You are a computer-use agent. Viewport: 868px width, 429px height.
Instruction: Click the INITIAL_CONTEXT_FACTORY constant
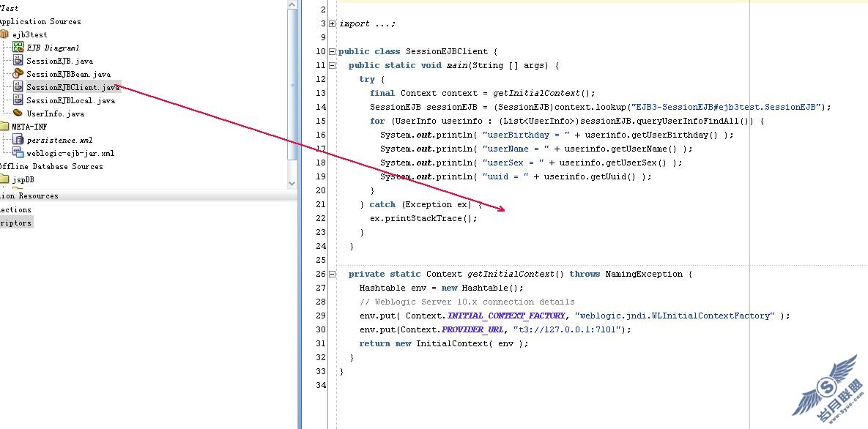point(506,316)
